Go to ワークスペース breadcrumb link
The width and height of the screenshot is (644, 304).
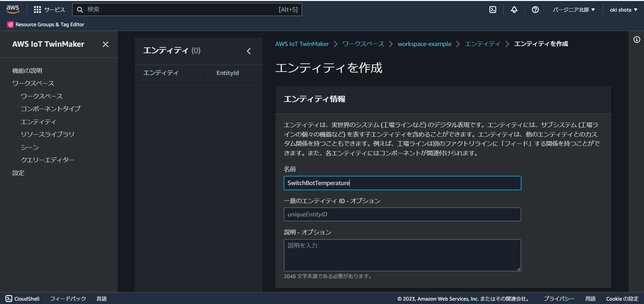click(x=363, y=44)
